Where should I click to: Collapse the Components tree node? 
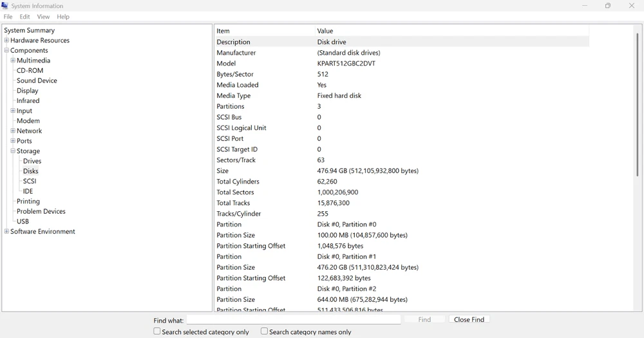pos(6,50)
